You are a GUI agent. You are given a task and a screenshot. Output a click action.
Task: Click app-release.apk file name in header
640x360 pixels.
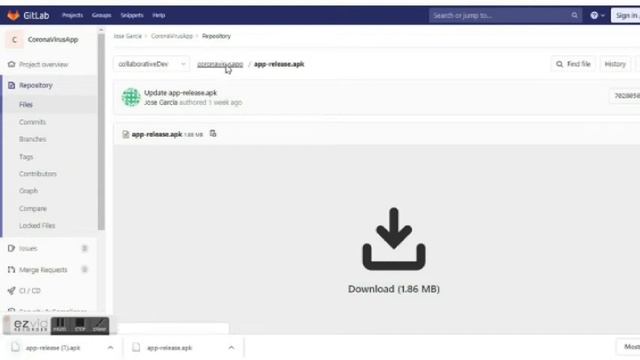coord(157,134)
